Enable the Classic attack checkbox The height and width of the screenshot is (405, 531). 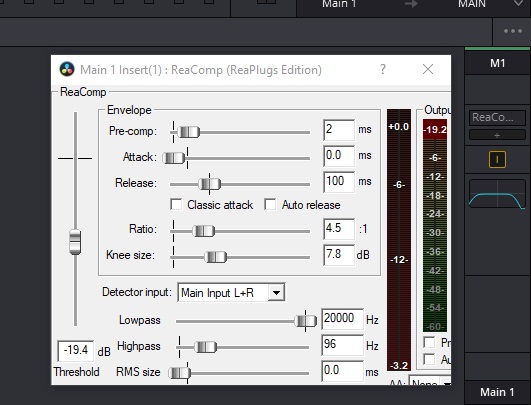176,205
